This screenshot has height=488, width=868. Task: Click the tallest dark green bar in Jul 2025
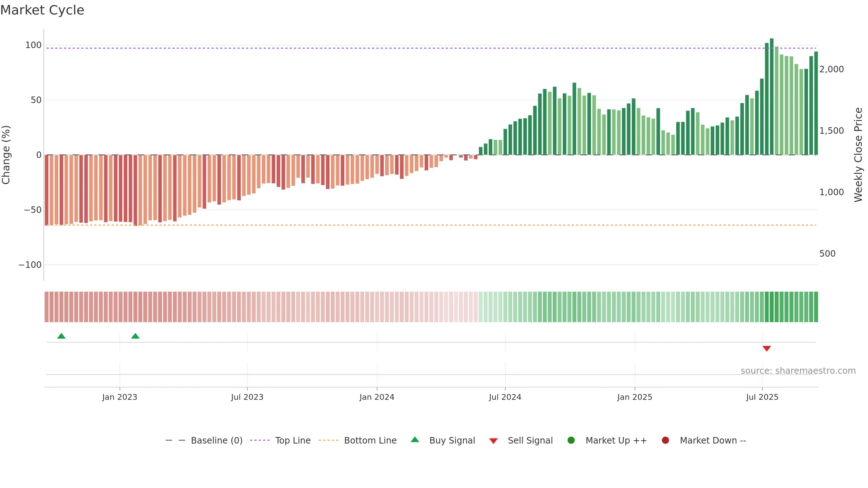(x=772, y=97)
